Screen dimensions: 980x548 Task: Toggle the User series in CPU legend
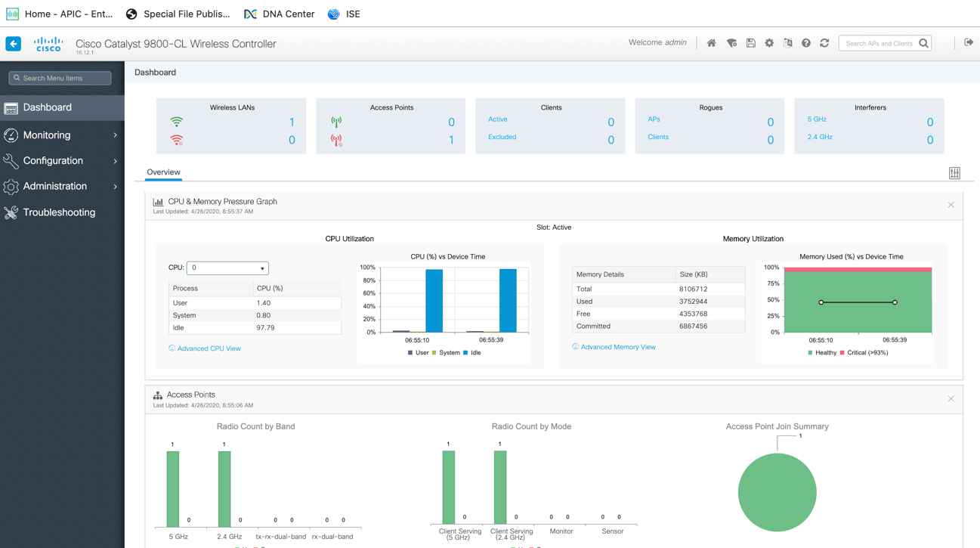click(x=418, y=352)
